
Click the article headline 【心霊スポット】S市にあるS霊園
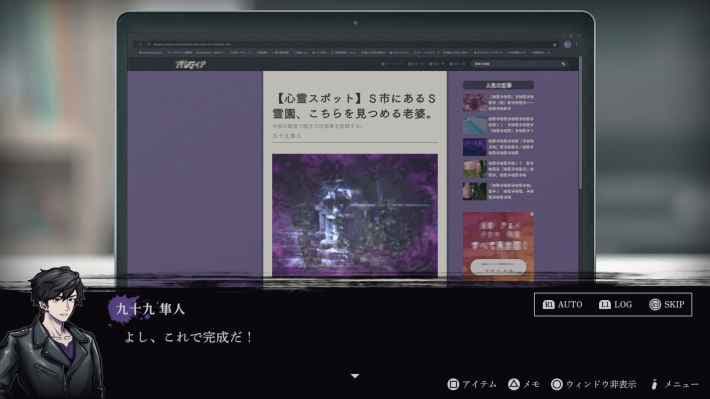[x=355, y=106]
